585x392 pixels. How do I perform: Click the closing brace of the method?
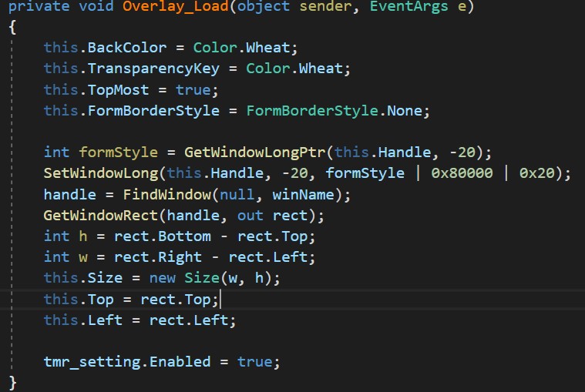point(12,383)
